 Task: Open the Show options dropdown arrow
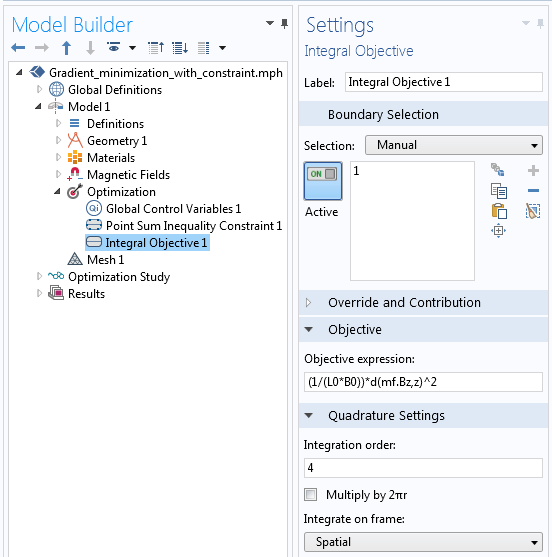tap(132, 48)
